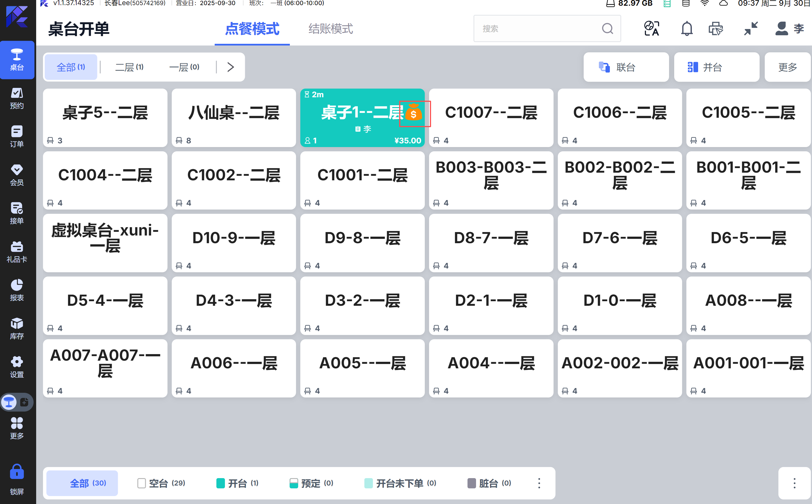Viewport: 812px width, 504px height.
Task: Toggle the 开台 status filter
Action: [237, 483]
